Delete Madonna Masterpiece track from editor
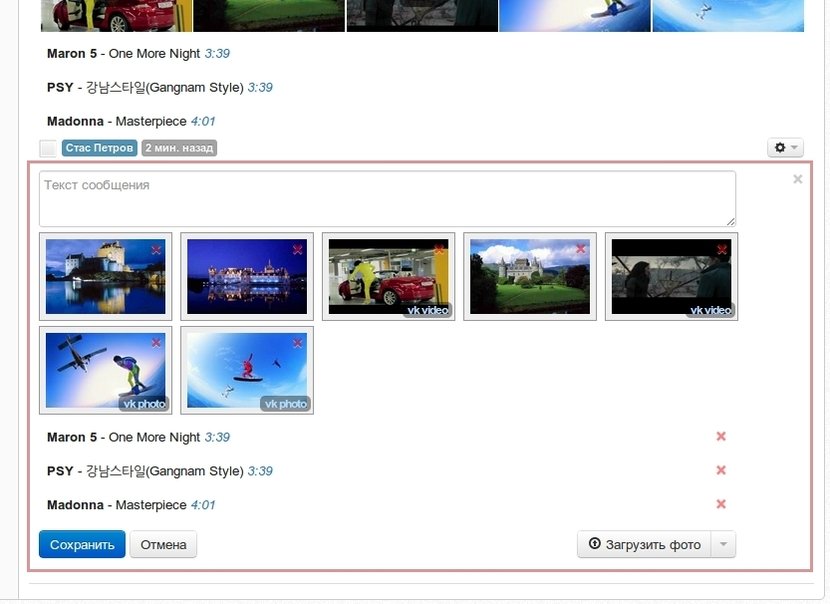Screen dimensions: 830x604 click(721, 505)
